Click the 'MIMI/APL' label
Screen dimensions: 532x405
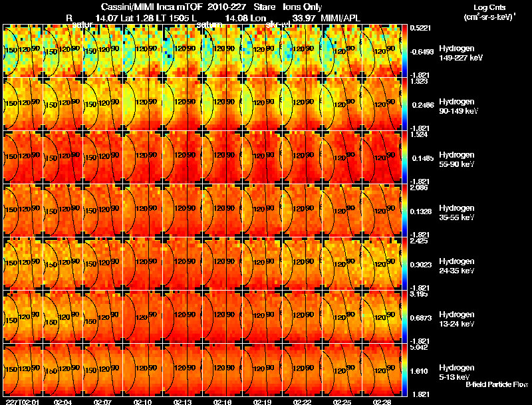tap(340, 18)
